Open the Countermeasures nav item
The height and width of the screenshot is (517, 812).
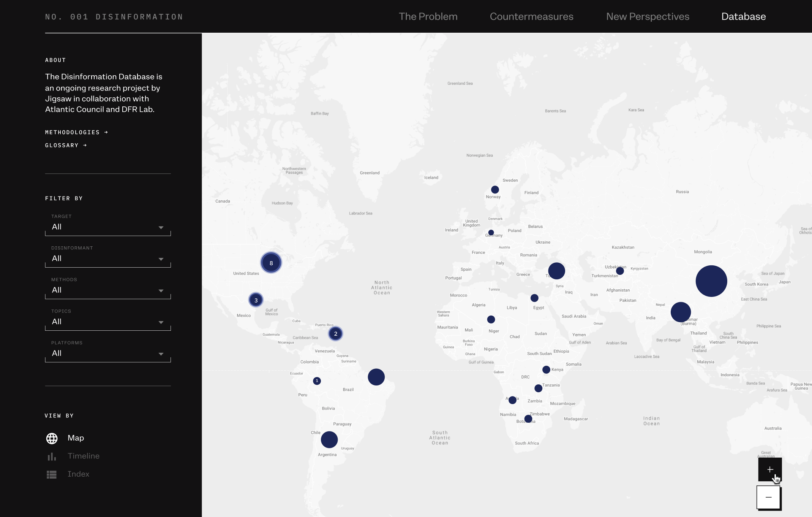pyautogui.click(x=531, y=16)
